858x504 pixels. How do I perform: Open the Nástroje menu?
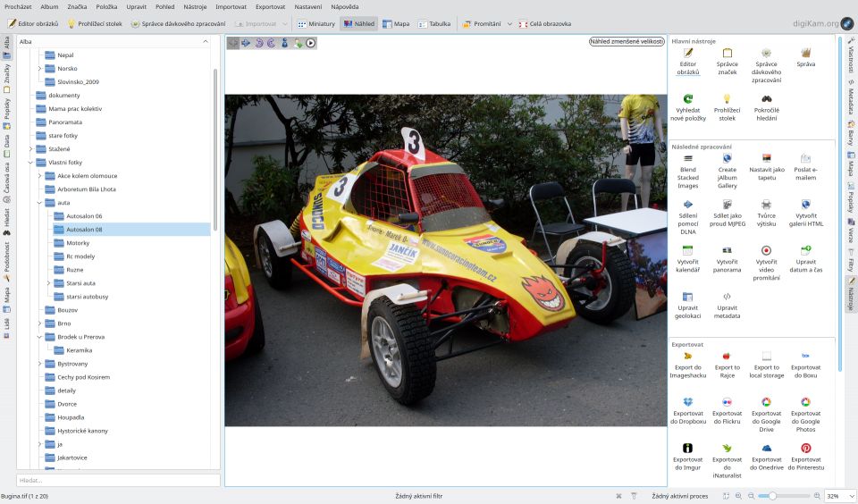click(x=195, y=6)
